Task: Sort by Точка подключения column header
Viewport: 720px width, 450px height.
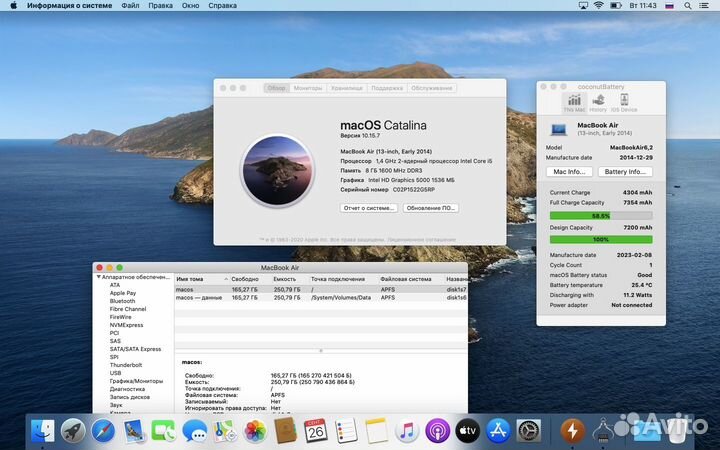Action: [x=338, y=279]
